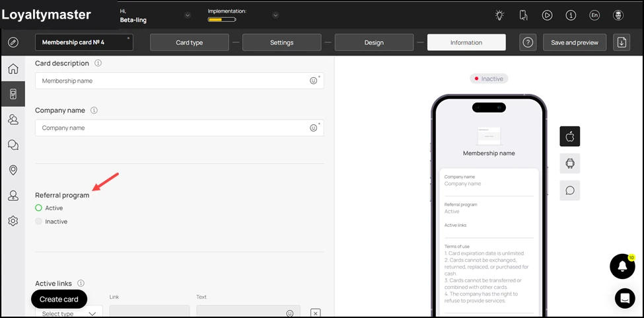
Task: Click the Inactive status badge above phone
Action: pyautogui.click(x=489, y=79)
